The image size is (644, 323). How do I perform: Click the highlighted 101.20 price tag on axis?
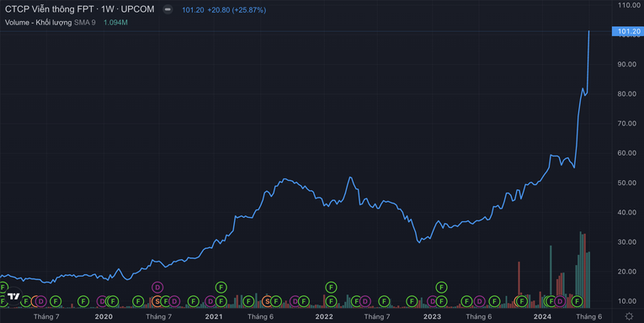(x=627, y=31)
